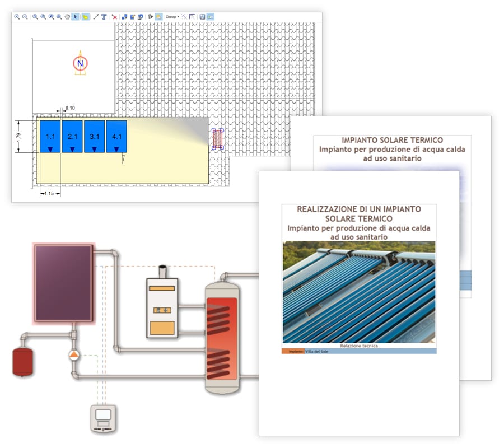Screen dimensions: 504x448
Task: Select solar collector panel 2.1
Action: click(72, 136)
